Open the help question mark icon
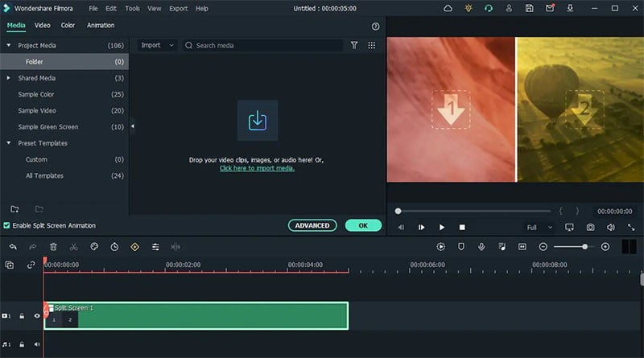 click(x=375, y=27)
